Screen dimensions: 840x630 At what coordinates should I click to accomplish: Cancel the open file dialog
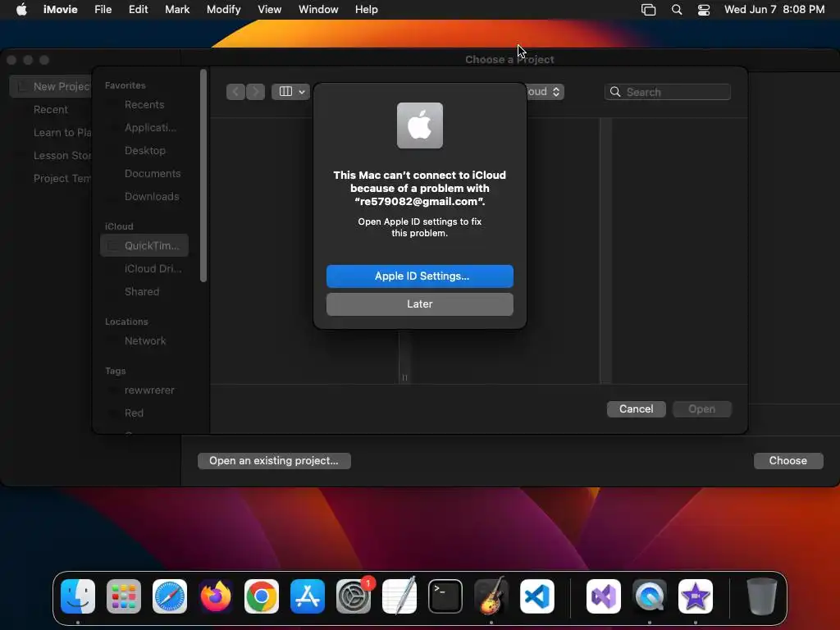(637, 409)
